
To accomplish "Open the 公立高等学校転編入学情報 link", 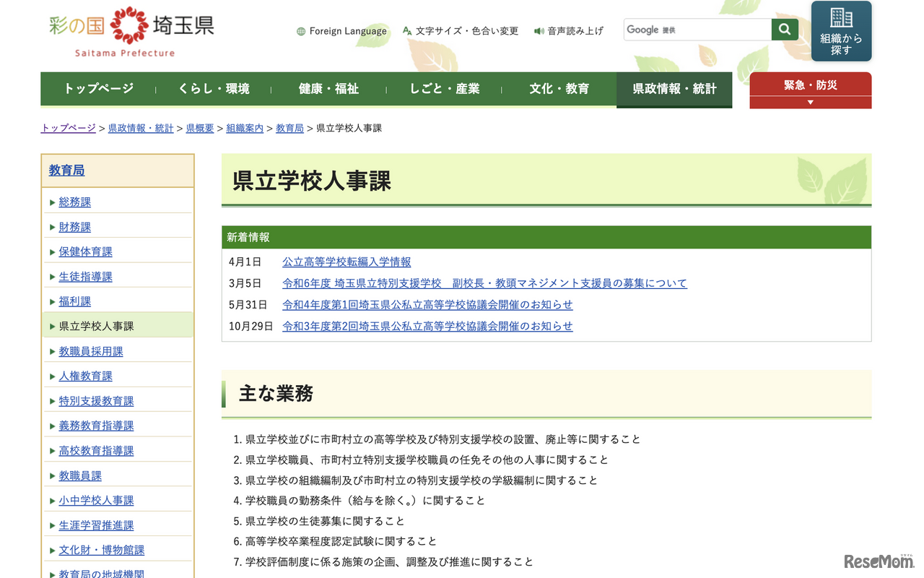I will 346,262.
